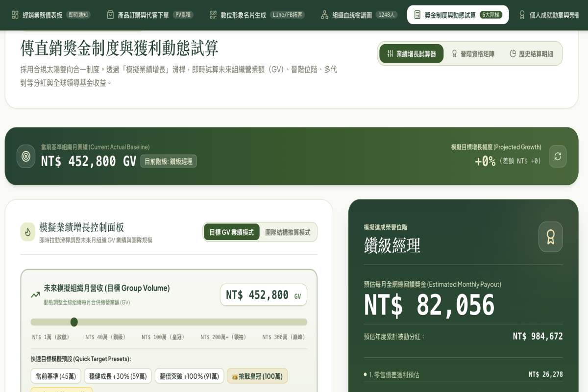Viewport: 588px width, 392px height.
Task: Click the slider mark NT$ 200萬+ (領袖)
Action: coord(223,337)
